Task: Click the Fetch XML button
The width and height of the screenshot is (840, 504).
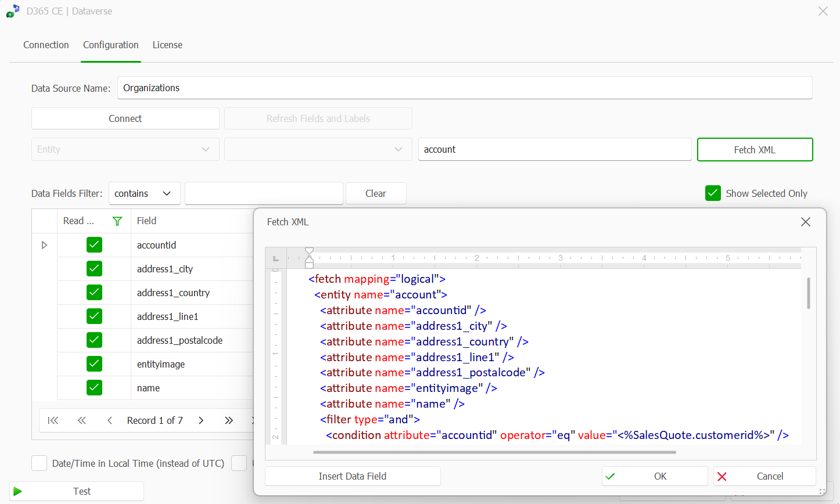Action: click(x=755, y=149)
